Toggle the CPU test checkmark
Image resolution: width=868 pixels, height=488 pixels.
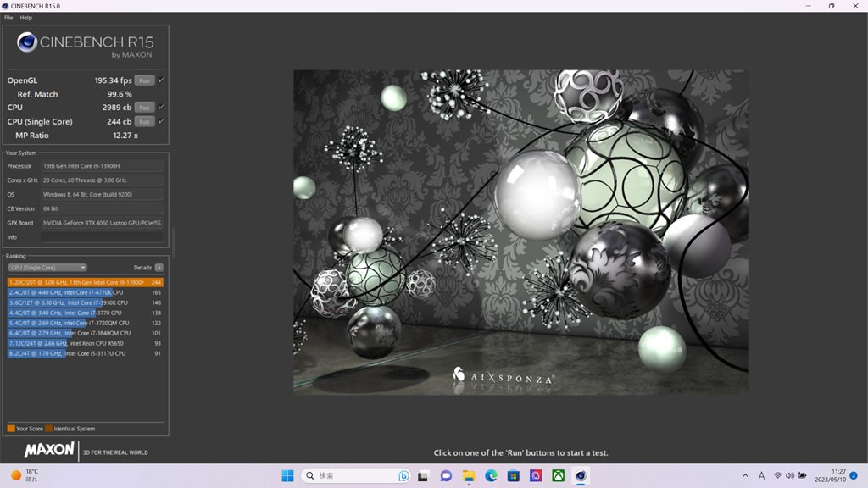[161, 108]
